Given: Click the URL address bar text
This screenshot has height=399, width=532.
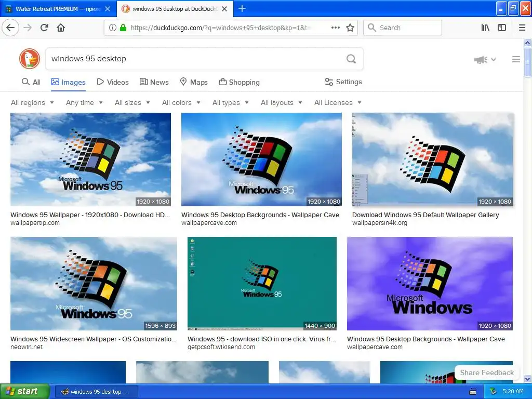Looking at the screenshot, I should (x=220, y=28).
